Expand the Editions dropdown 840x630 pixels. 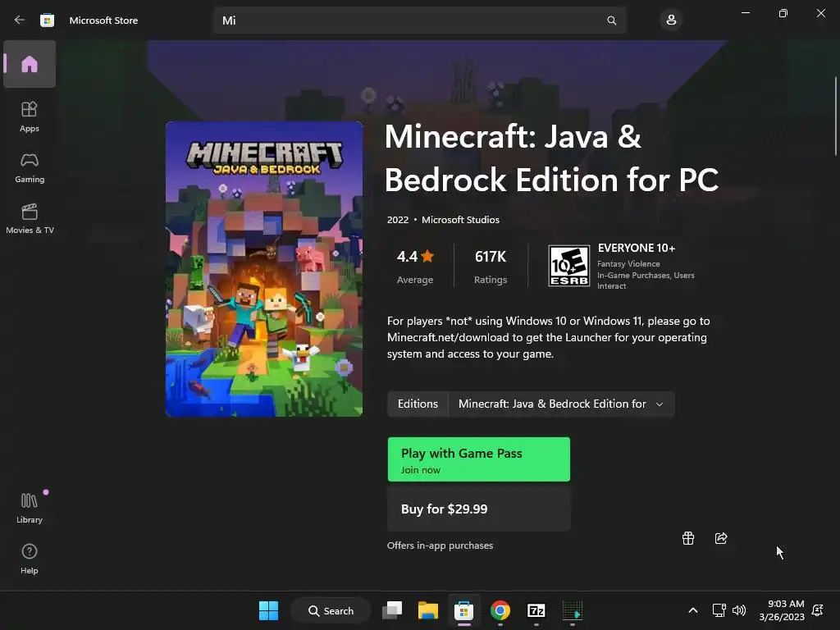[561, 404]
